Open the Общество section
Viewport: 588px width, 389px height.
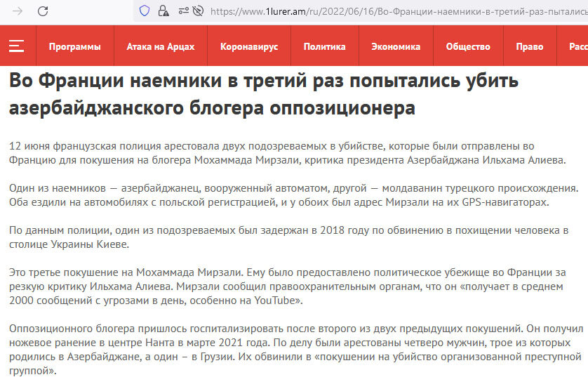pyautogui.click(x=468, y=46)
